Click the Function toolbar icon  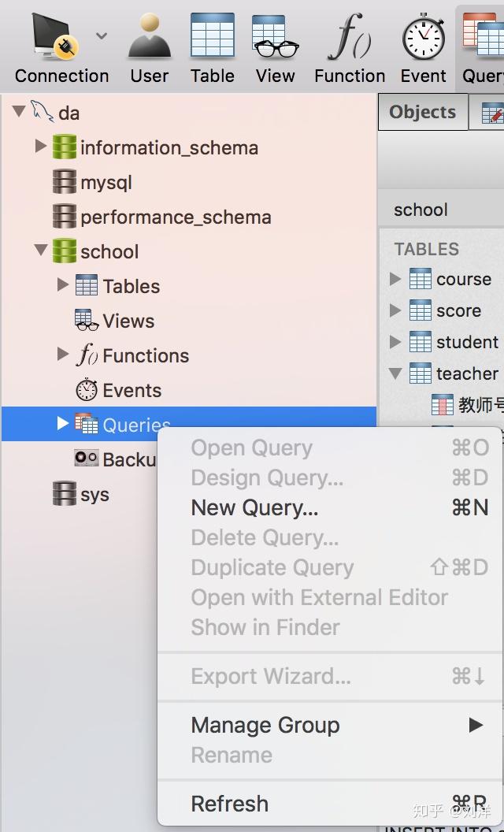click(x=350, y=38)
